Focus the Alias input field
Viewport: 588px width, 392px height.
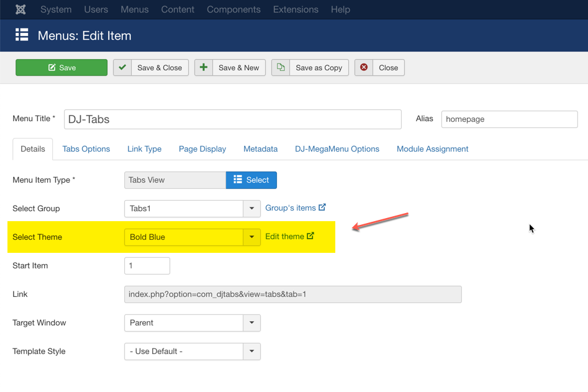point(509,119)
